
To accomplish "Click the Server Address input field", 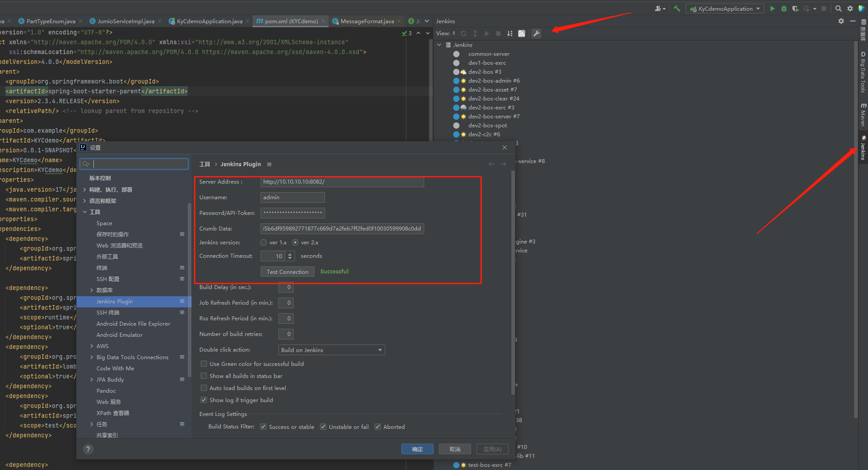I will pos(342,182).
